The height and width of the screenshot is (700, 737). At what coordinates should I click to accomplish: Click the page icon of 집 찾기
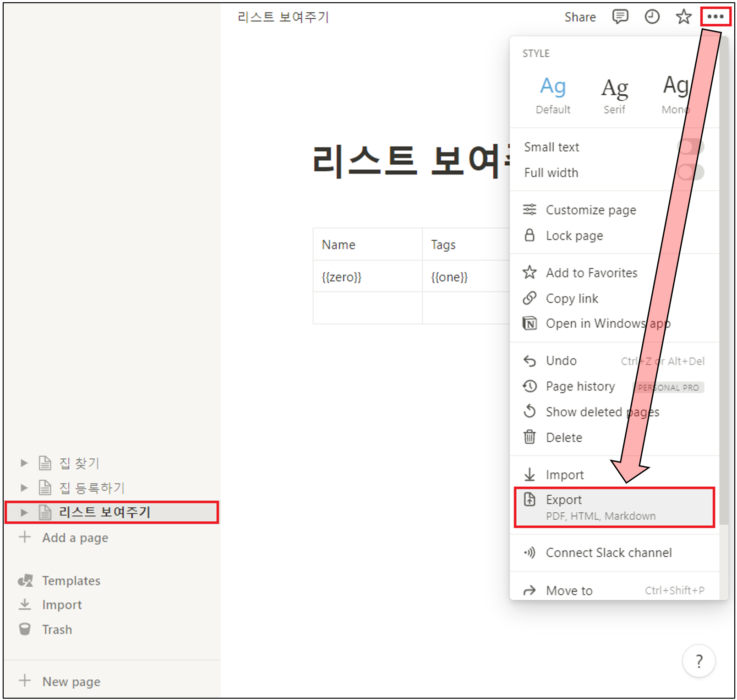click(45, 463)
